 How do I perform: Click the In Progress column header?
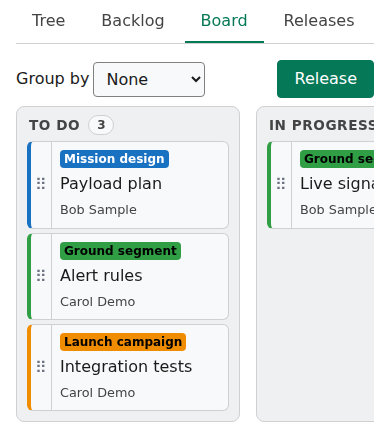321,125
